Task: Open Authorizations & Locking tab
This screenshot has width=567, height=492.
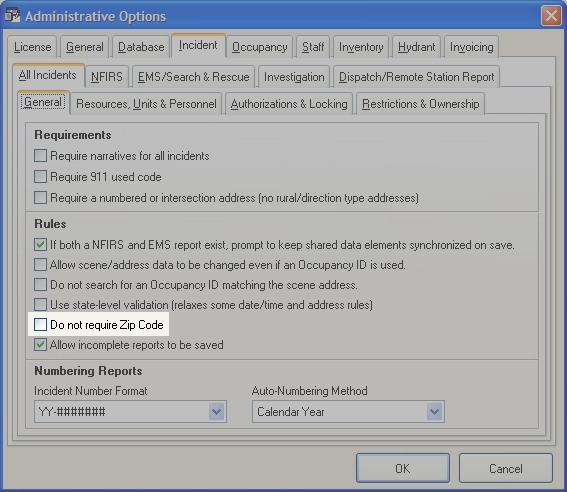Action: (289, 104)
